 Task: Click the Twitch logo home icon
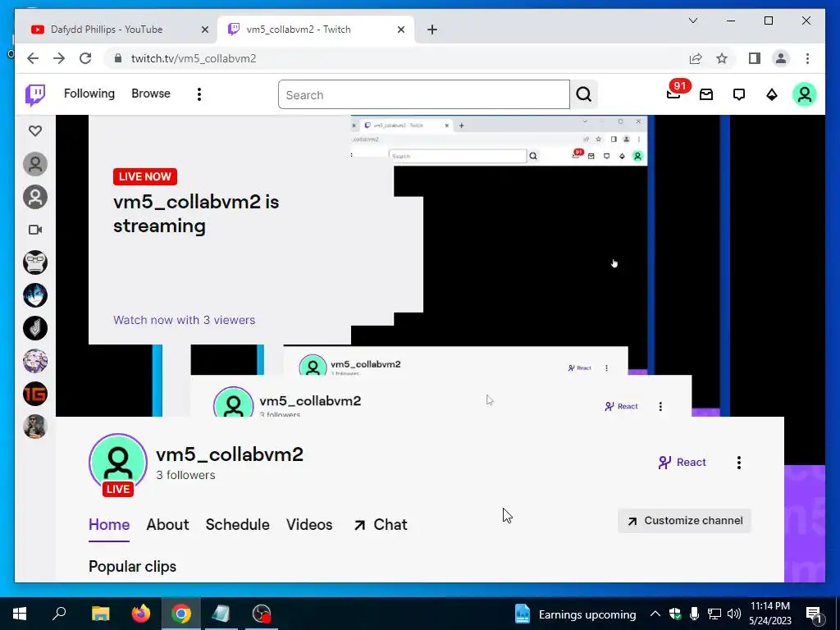tap(35, 95)
